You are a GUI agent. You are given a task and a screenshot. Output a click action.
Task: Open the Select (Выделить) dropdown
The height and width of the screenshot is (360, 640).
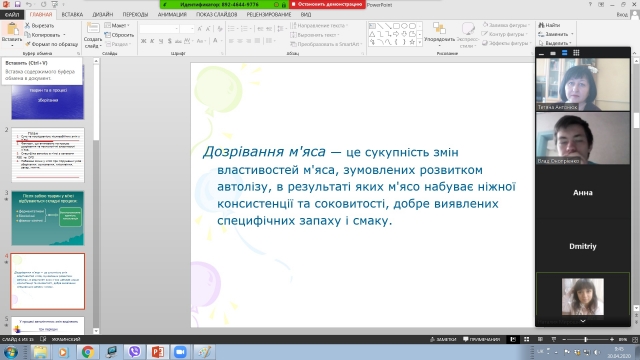[555, 43]
